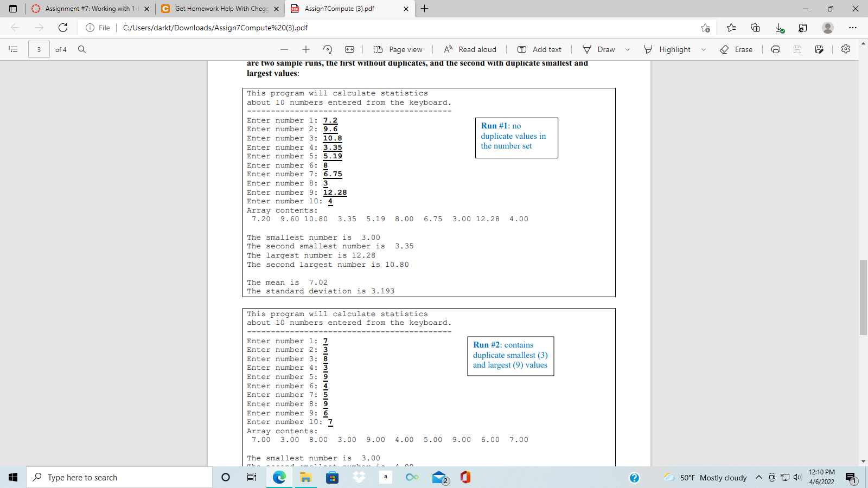Open the Mail app in taskbar

439,477
